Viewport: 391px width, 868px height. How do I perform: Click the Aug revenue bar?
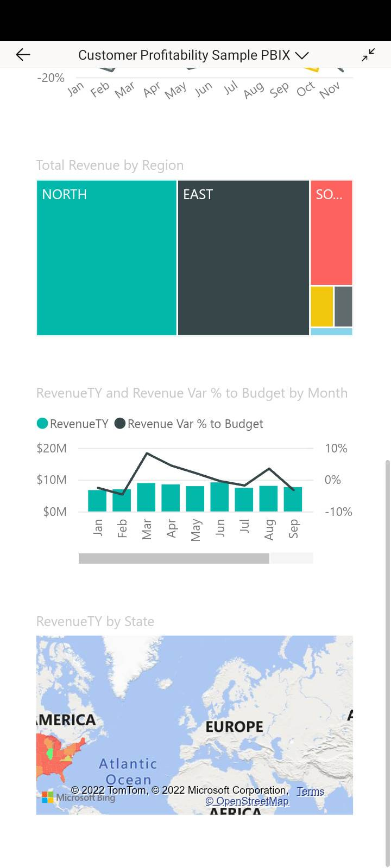(x=268, y=499)
